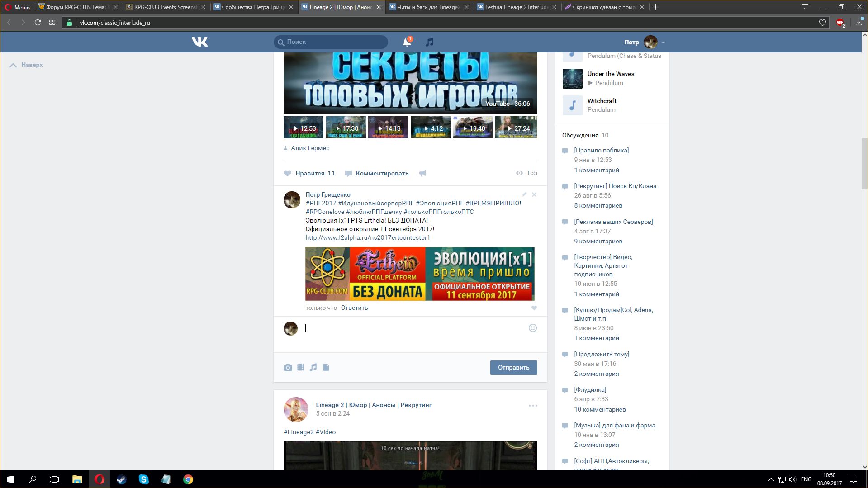
Task: Play the Witchcraft track
Action: click(573, 105)
